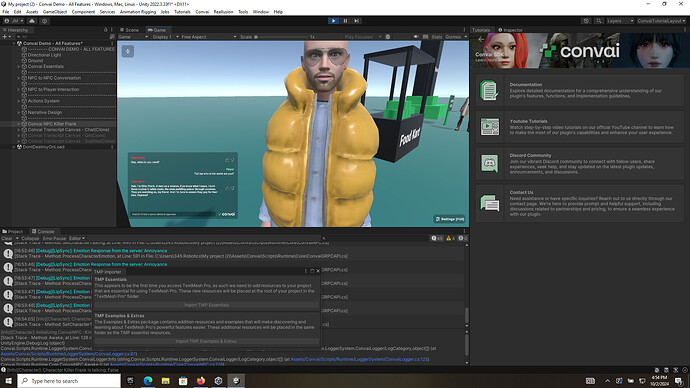Toggle the Stats overlay
This screenshot has height=388, width=690.
(x=437, y=37)
